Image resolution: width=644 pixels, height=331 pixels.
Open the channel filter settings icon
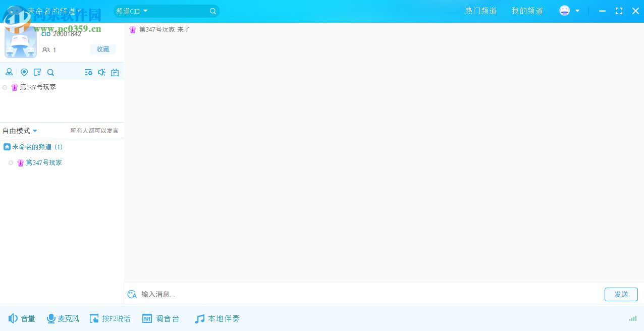coord(88,72)
